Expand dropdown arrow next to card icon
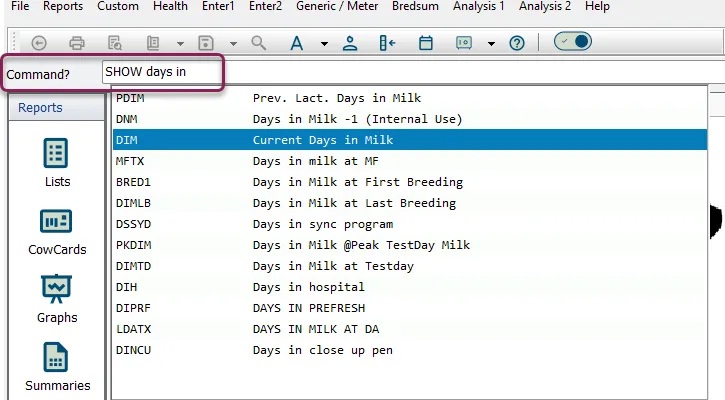The image size is (725, 400). click(x=492, y=43)
